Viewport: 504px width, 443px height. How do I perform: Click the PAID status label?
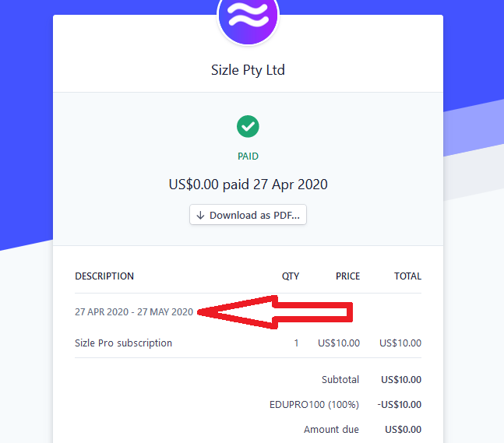248,156
